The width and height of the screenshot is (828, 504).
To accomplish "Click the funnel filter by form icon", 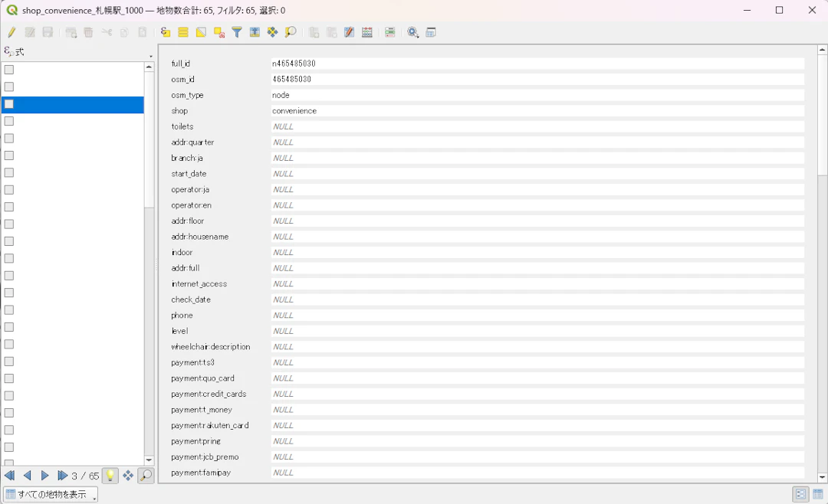I will 237,32.
